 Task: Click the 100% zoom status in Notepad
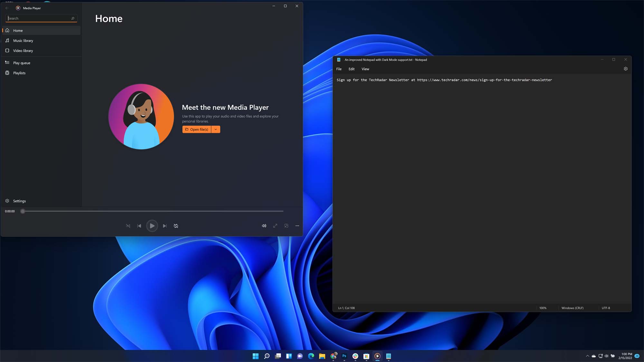543,308
